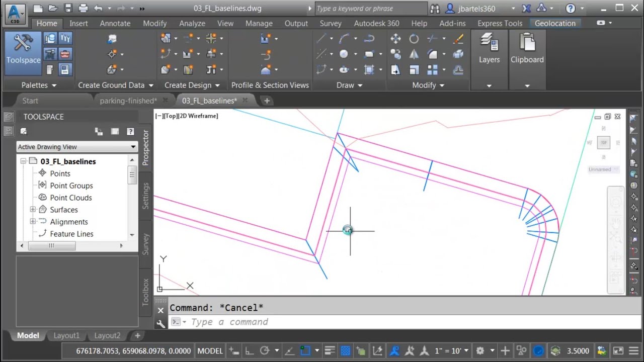Open the Annotate ribbon tab
This screenshot has height=362, width=644.
115,24
